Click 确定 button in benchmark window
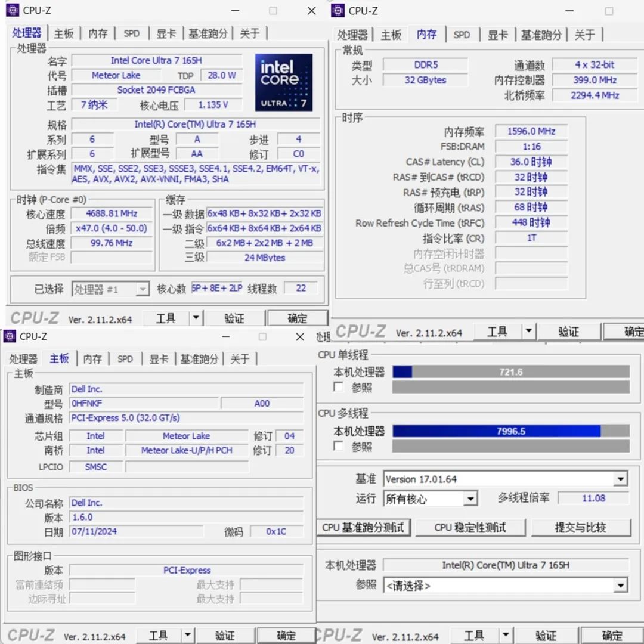 pyautogui.click(x=612, y=635)
